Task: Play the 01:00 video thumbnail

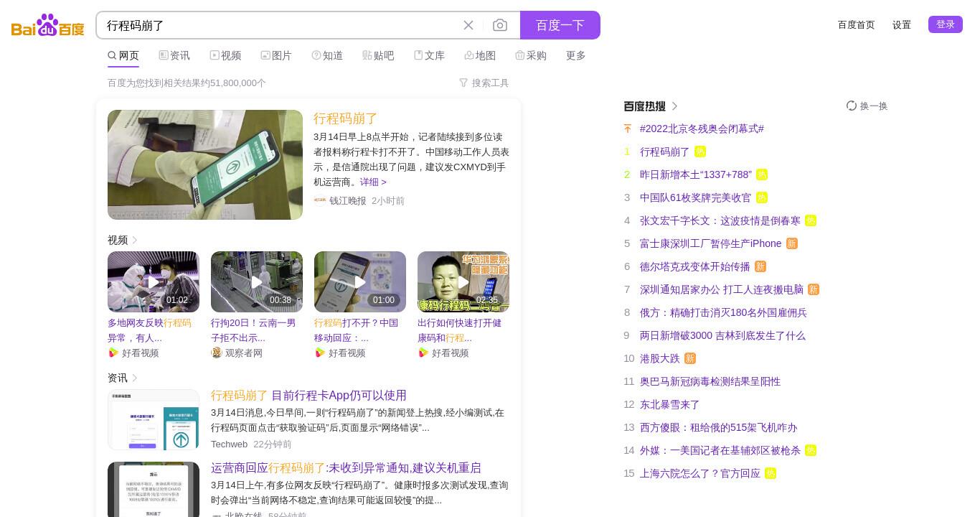Action: pyautogui.click(x=360, y=281)
